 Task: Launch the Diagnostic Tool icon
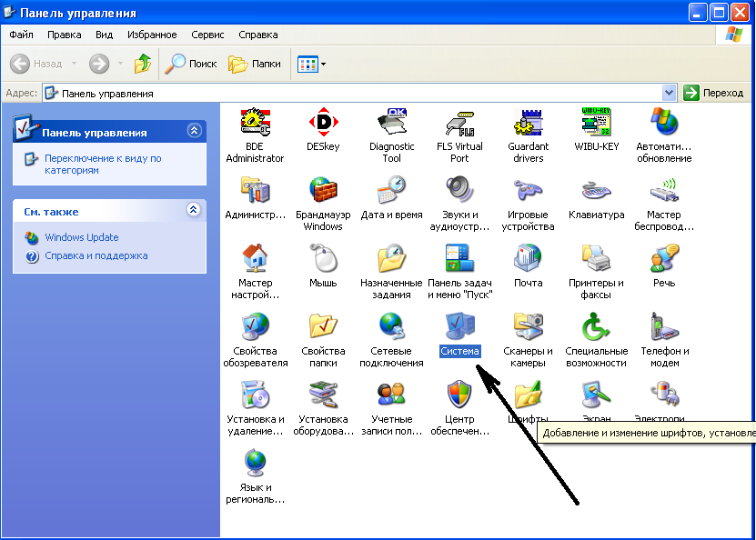pos(391,122)
